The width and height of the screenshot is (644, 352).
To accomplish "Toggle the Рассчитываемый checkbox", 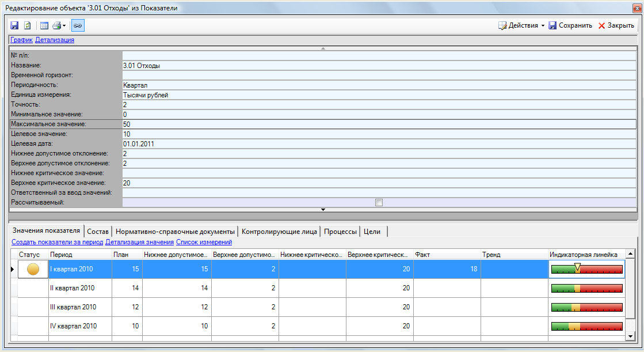I will pyautogui.click(x=378, y=202).
